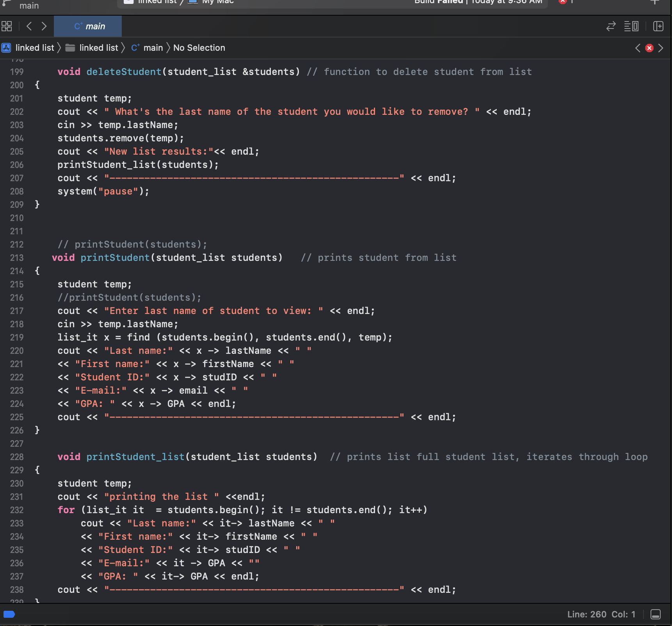Go back in editor history
The height and width of the screenshot is (626, 672).
coord(29,26)
